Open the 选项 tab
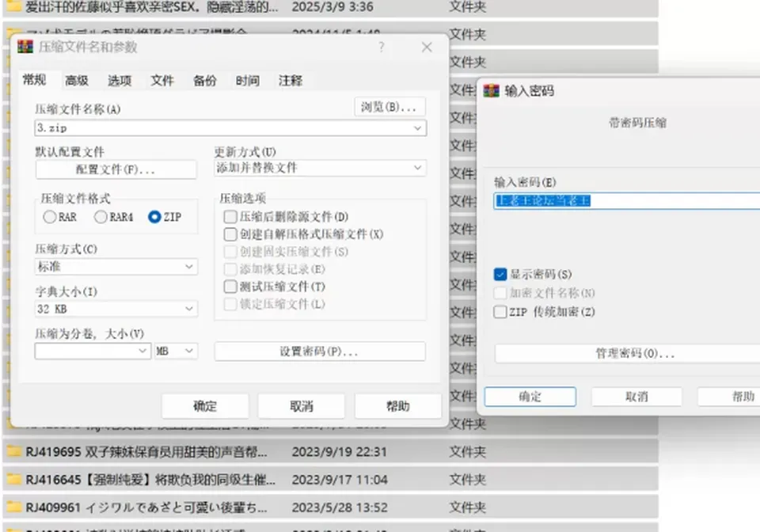Image resolution: width=760 pixels, height=532 pixels. [x=120, y=81]
